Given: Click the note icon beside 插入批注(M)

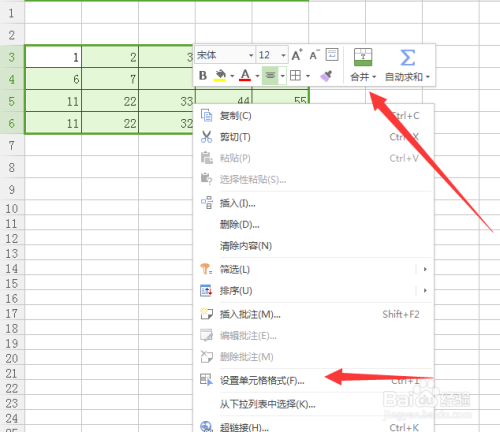Looking at the screenshot, I should 206,314.
